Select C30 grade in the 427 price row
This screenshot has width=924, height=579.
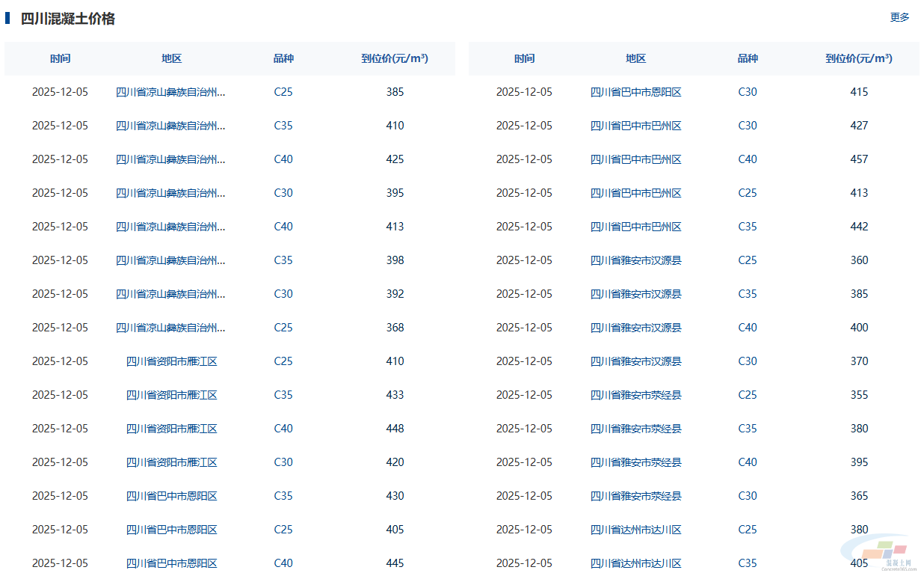(747, 126)
